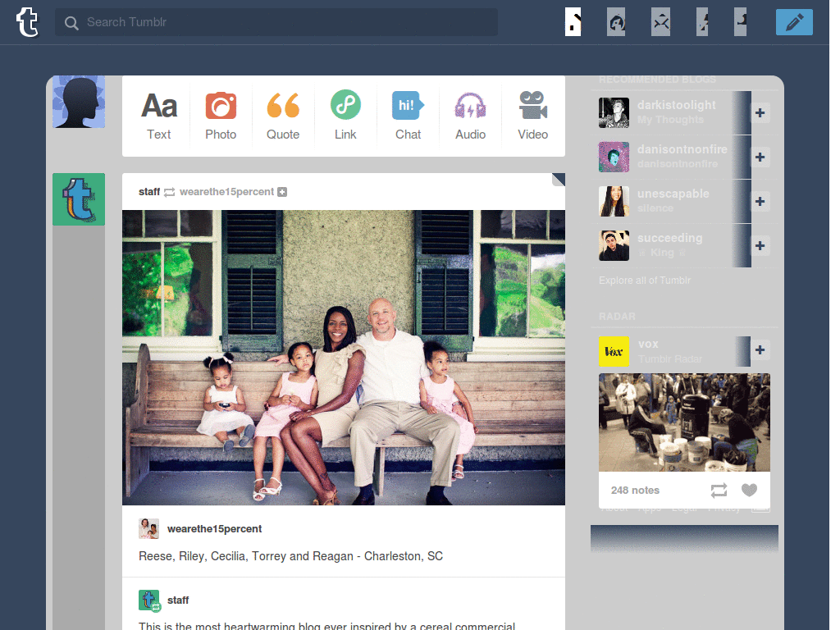Open the darkistoolight blog avatar

pyautogui.click(x=614, y=113)
